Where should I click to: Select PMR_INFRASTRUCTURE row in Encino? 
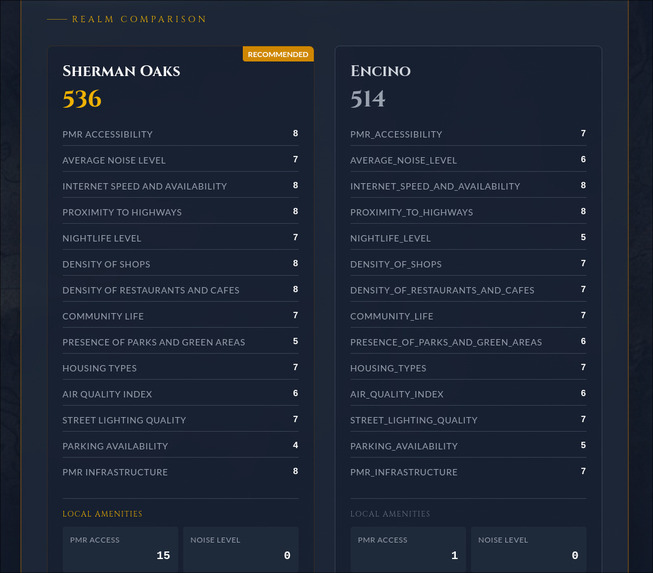point(468,472)
